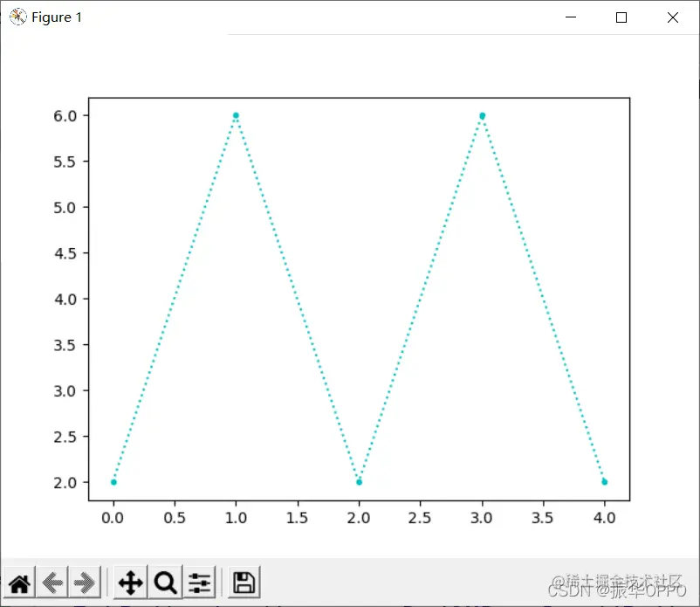Click the y-axis label '6.0'

[65, 116]
